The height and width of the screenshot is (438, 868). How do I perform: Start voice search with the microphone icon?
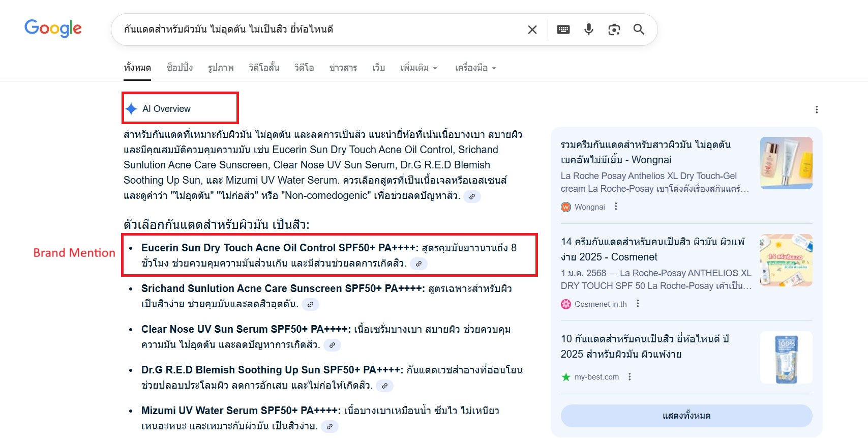[x=589, y=30]
